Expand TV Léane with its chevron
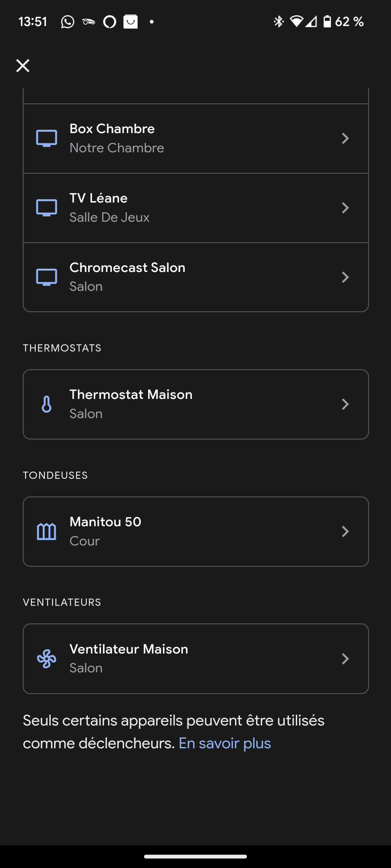This screenshot has width=391, height=868. tap(345, 208)
